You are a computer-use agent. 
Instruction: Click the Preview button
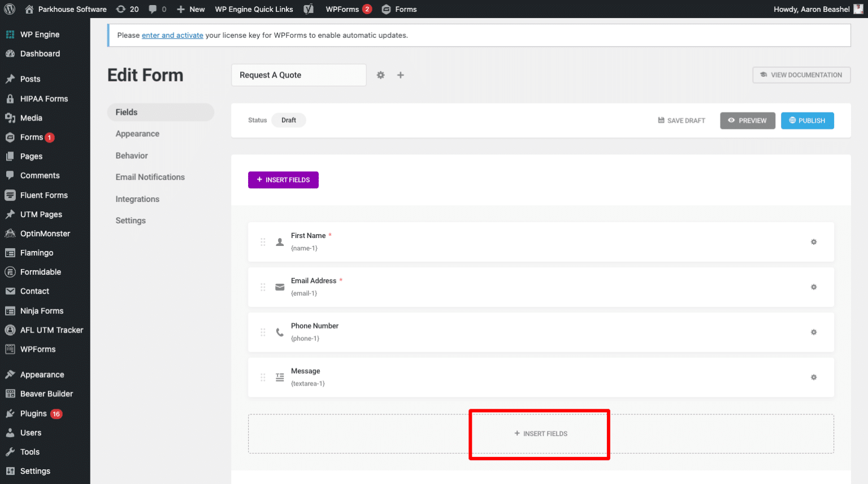tap(748, 120)
